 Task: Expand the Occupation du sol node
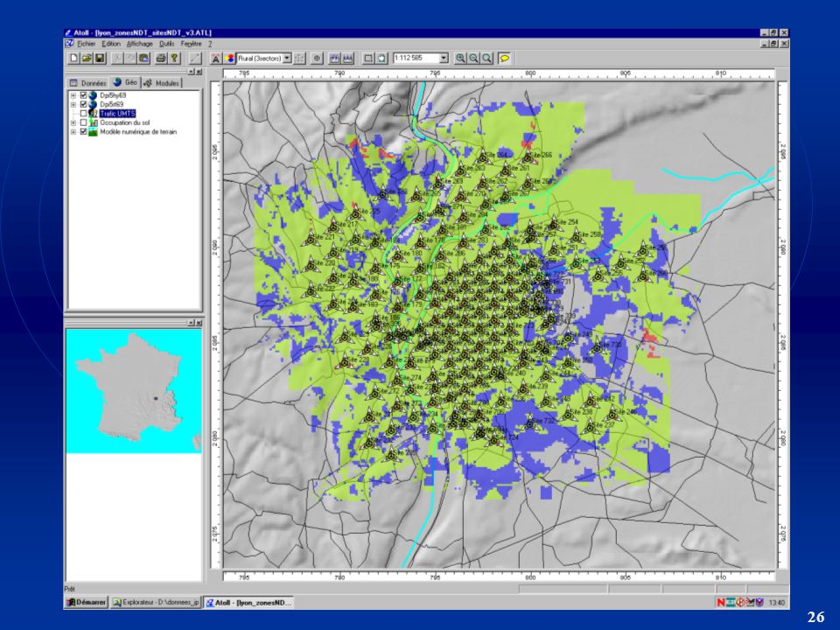(x=73, y=122)
